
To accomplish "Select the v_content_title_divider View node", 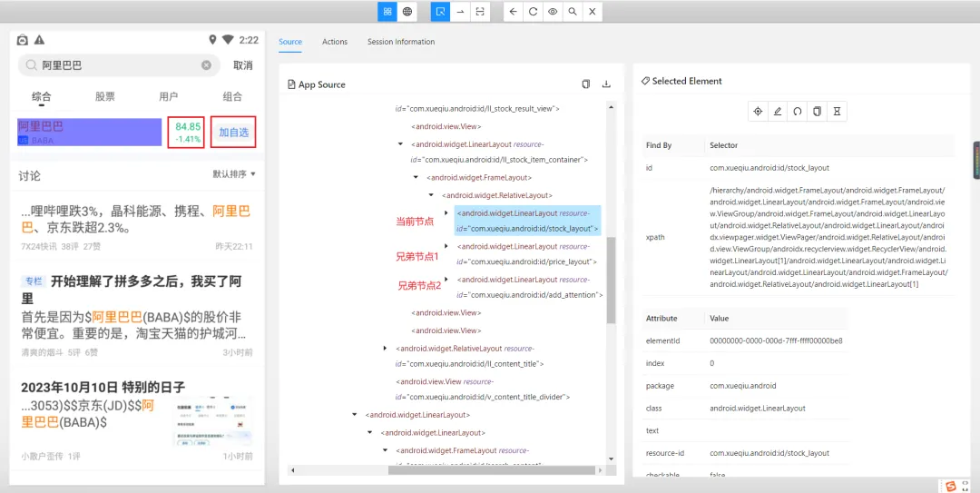I will coord(483,389).
